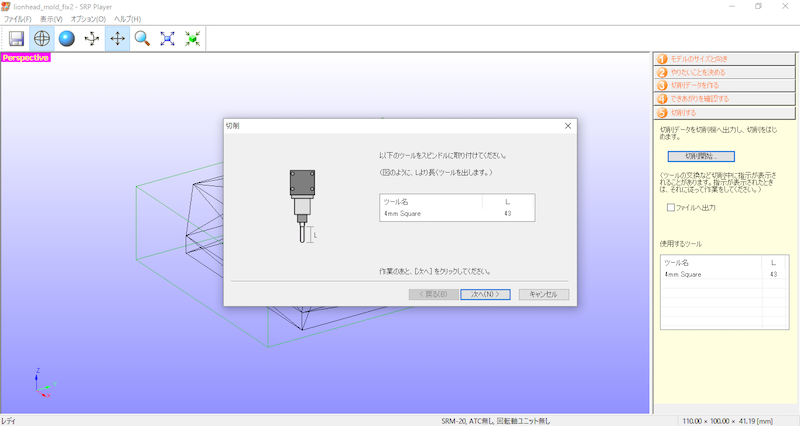Click the green center view icon
Screen dimensions: 800x426
tap(192, 39)
